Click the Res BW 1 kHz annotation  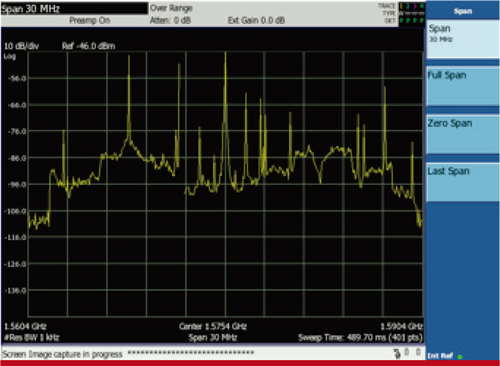(x=32, y=338)
